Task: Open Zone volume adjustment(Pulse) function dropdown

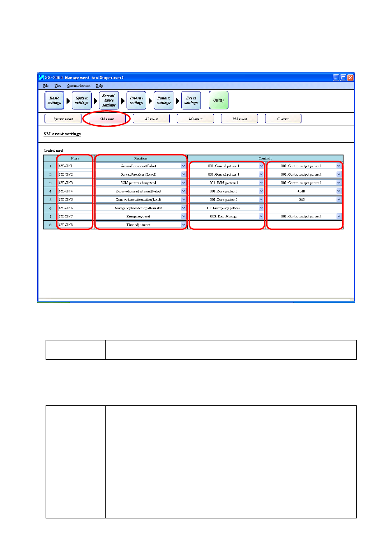Action: 183,191
